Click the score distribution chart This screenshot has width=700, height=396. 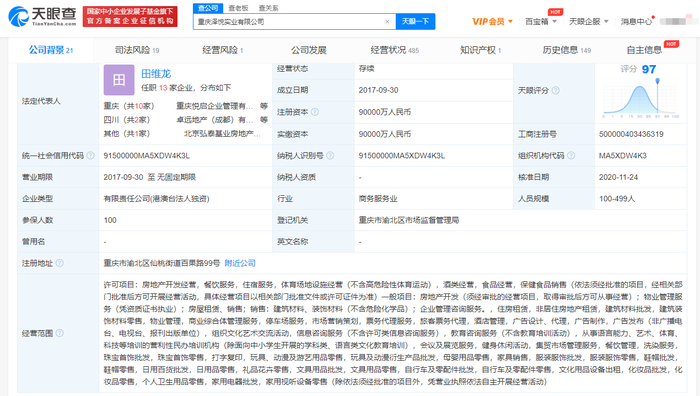click(640, 100)
